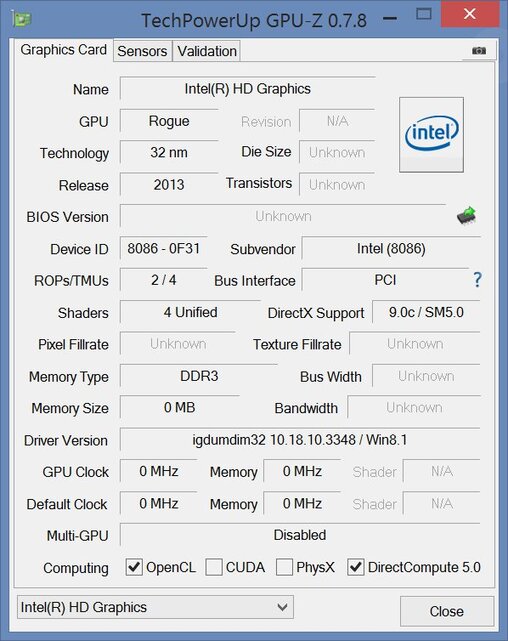This screenshot has height=641, width=508.
Task: Click the Name field Intel(R) HD Graphics
Action: 248,89
